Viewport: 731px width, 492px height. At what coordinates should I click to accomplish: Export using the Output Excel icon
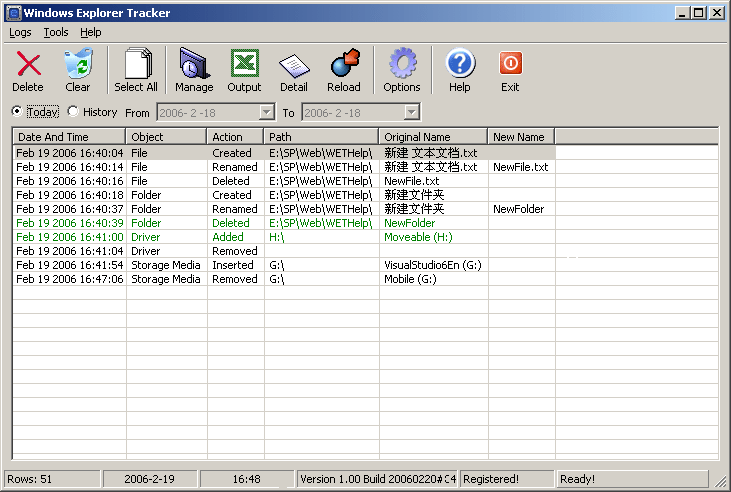[x=244, y=63]
